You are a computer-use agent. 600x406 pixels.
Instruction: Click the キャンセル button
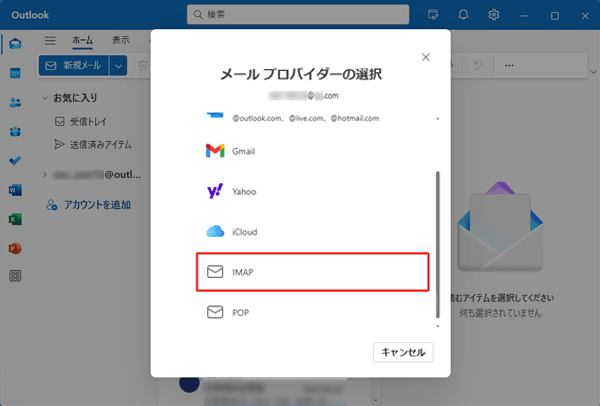coord(403,352)
